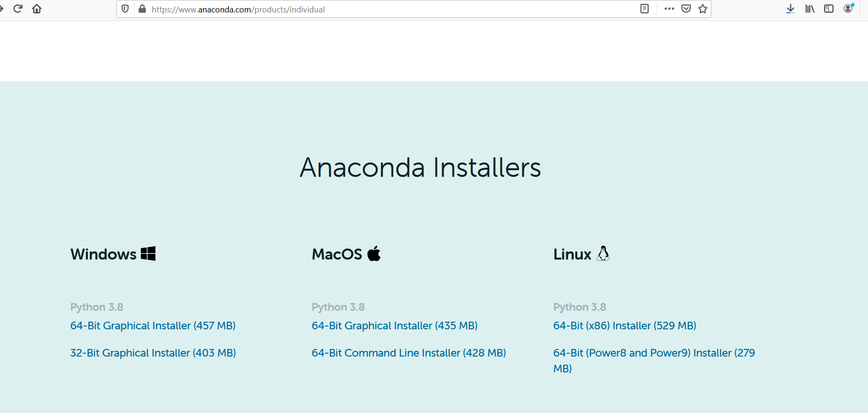
Task: Open the Library bookmarks and history icon
Action: (810, 9)
